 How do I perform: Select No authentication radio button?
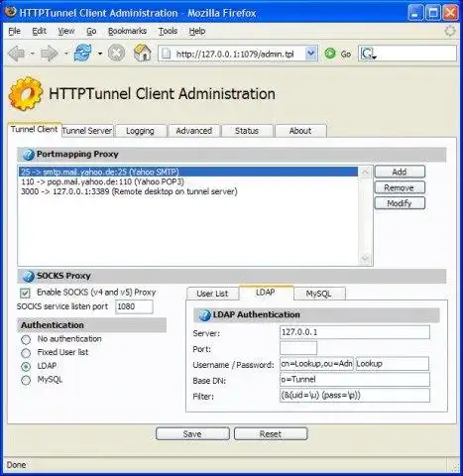26,339
